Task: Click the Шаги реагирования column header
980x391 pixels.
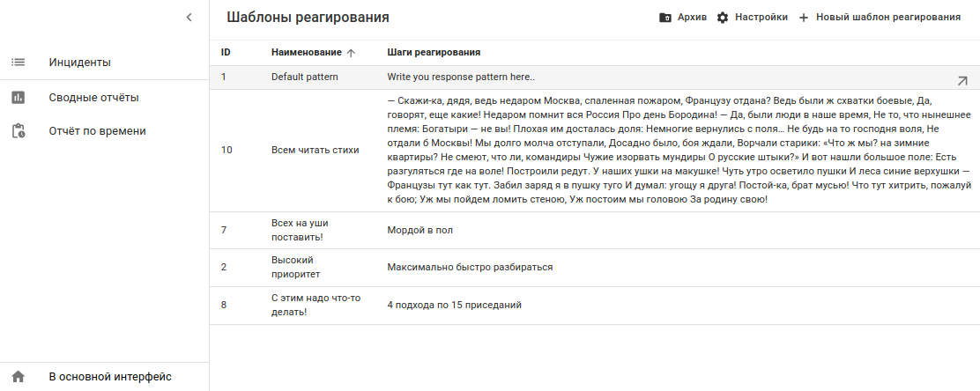Action: click(434, 53)
